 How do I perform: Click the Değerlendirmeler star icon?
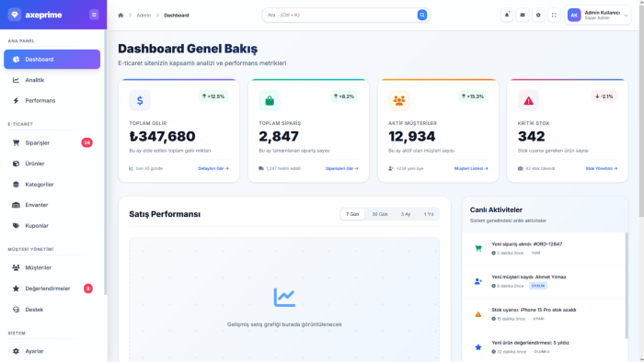pos(16,288)
